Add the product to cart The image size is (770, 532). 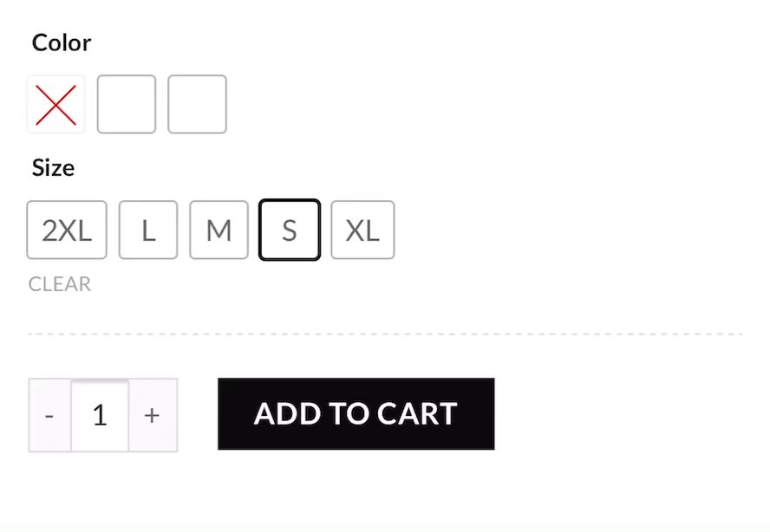356,414
